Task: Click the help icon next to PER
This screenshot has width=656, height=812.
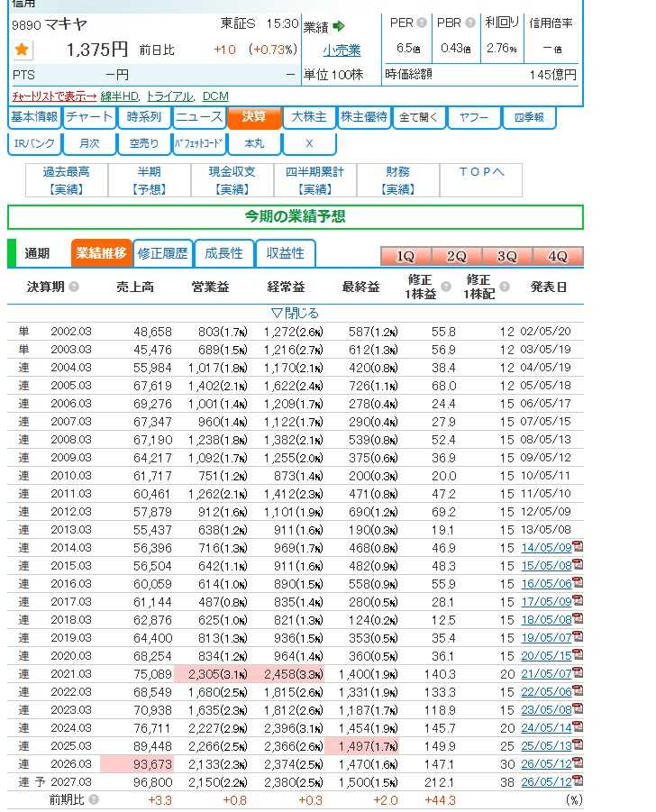Action: (422, 23)
